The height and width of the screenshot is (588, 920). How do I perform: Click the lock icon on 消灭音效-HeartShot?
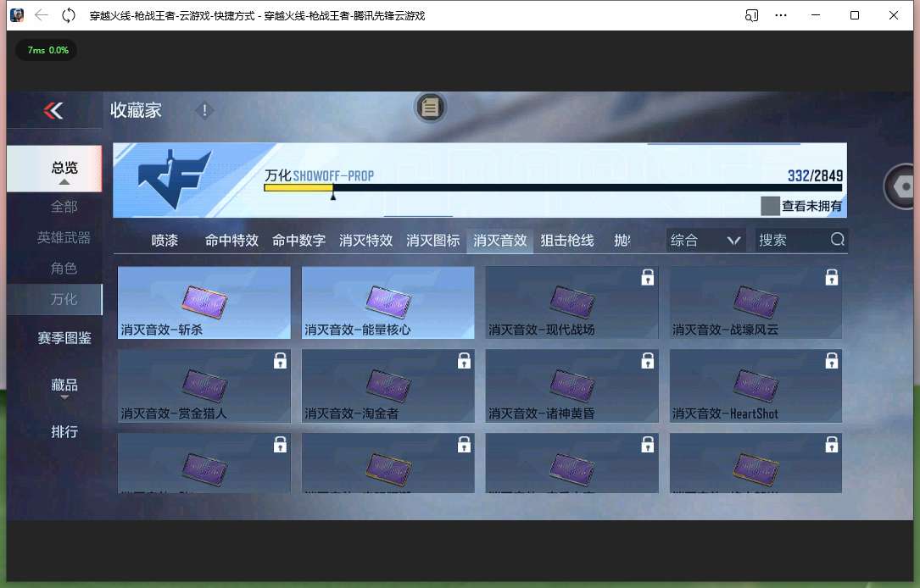832,361
